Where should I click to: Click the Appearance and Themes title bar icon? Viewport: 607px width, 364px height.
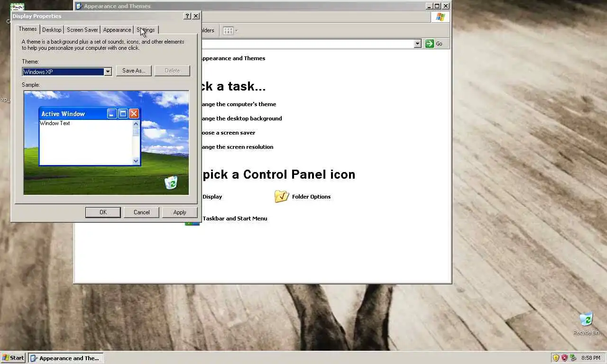(x=79, y=6)
